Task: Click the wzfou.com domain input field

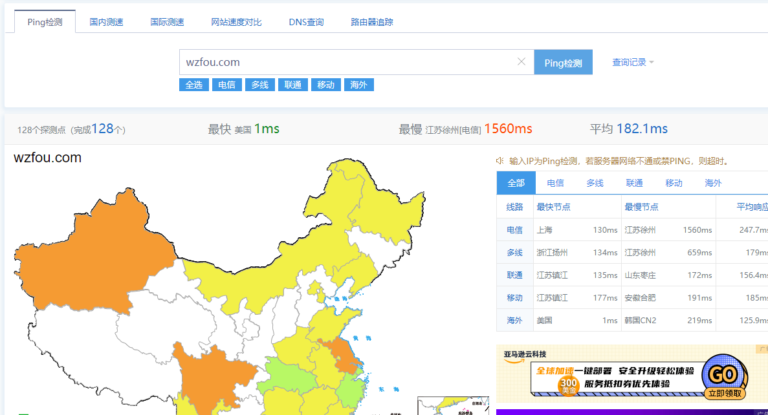Action: pos(345,62)
